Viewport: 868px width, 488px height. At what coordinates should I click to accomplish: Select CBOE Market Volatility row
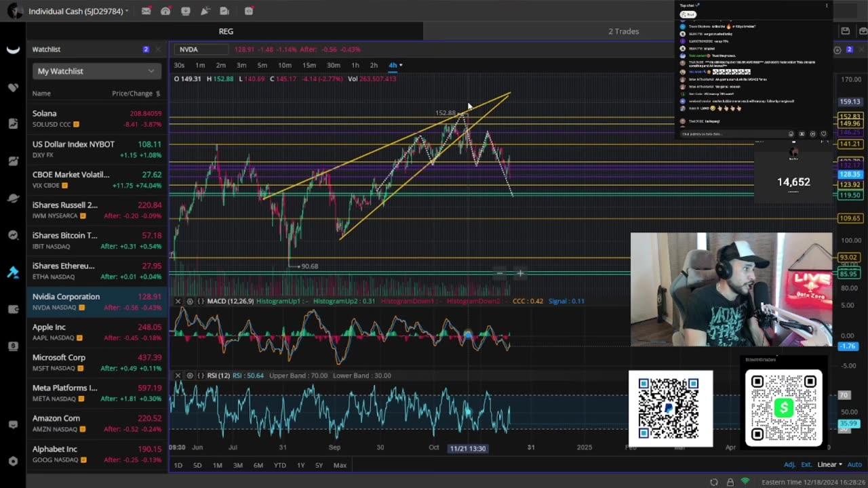tap(97, 180)
